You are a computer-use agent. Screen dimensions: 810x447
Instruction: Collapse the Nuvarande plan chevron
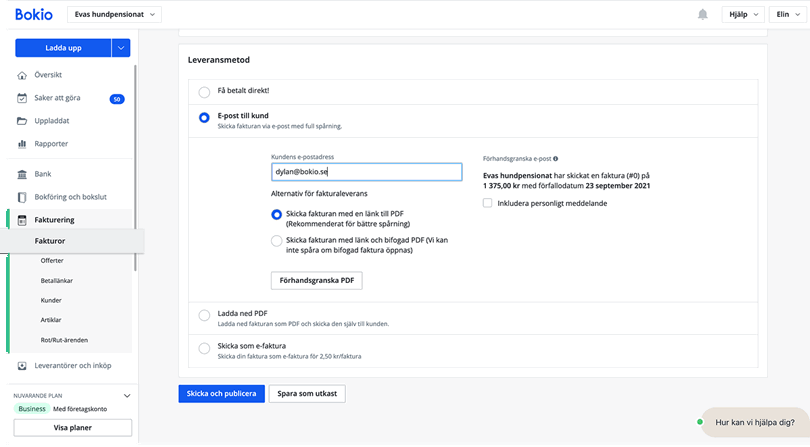click(x=127, y=396)
